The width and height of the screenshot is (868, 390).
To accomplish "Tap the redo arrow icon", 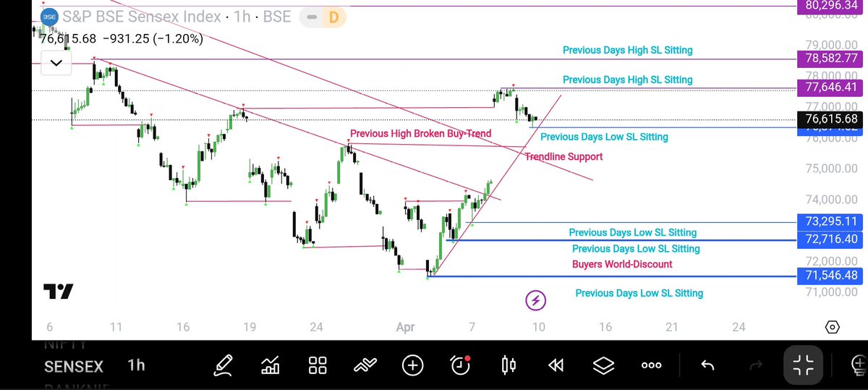I will [x=756, y=365].
